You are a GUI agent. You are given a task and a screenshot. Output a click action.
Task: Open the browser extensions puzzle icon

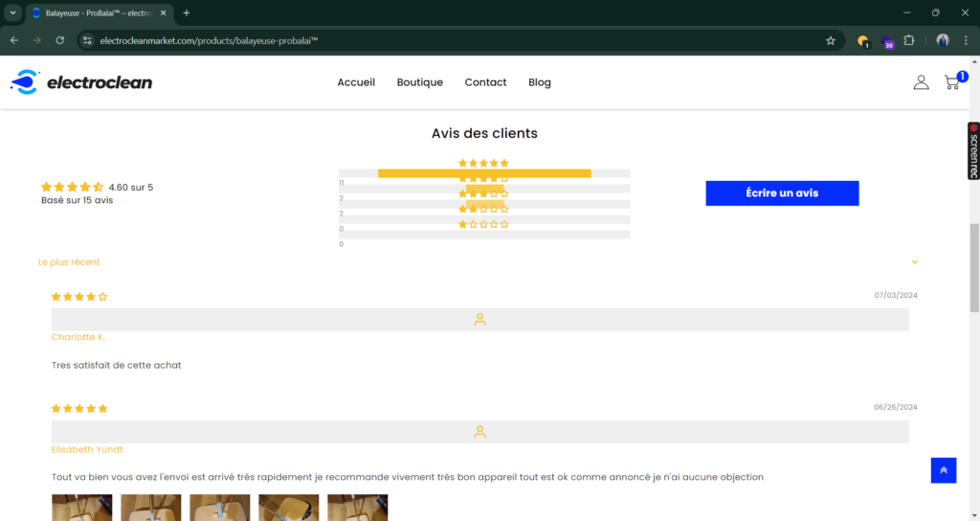[x=909, y=40]
